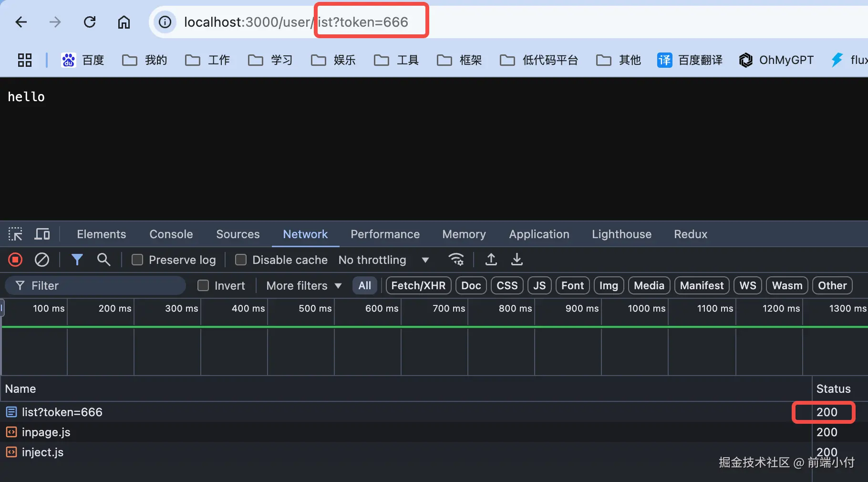The image size is (868, 482).
Task: Open the 低代码平台 bookmarks folder
Action: click(x=539, y=60)
